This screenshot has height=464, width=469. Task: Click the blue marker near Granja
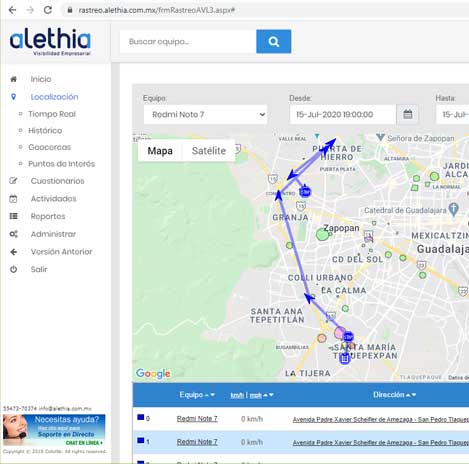[x=305, y=192]
